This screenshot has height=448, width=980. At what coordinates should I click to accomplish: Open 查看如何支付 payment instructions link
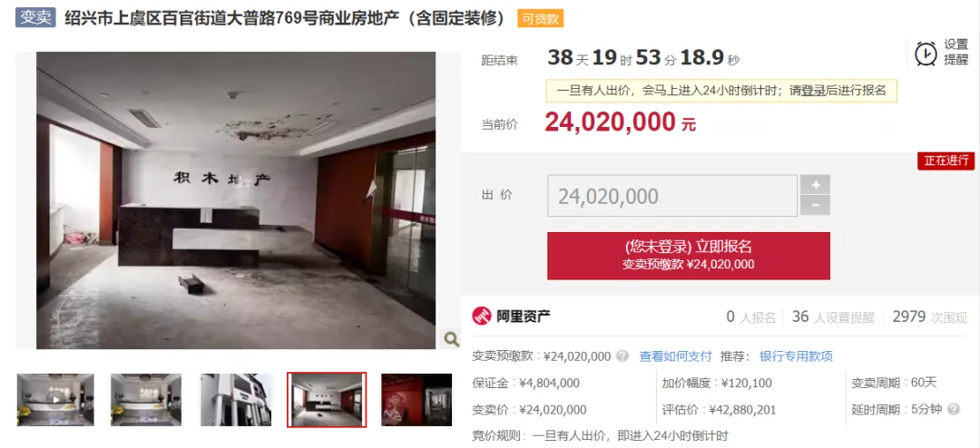click(675, 356)
